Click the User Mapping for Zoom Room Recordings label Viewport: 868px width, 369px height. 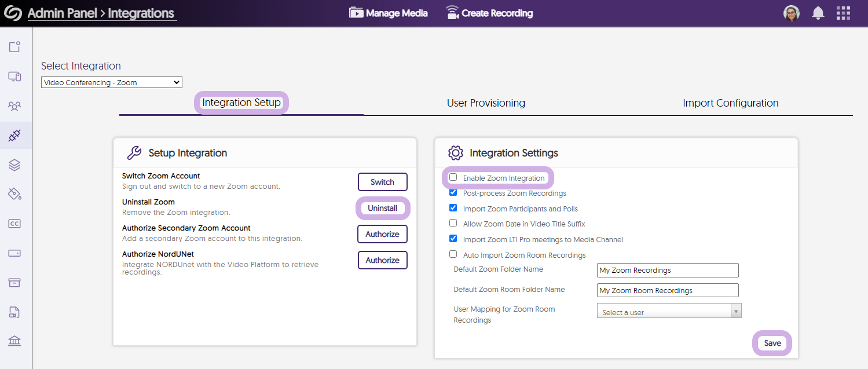click(x=504, y=315)
